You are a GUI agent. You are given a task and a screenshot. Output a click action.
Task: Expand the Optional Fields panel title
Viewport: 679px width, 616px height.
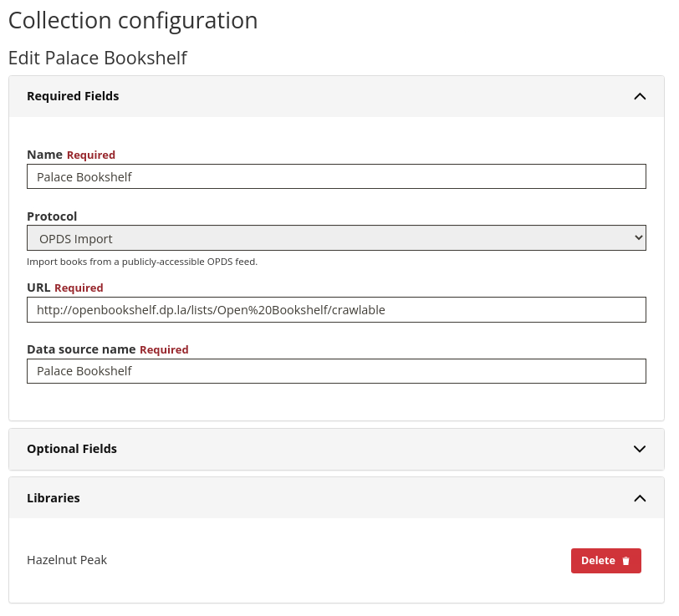point(72,449)
